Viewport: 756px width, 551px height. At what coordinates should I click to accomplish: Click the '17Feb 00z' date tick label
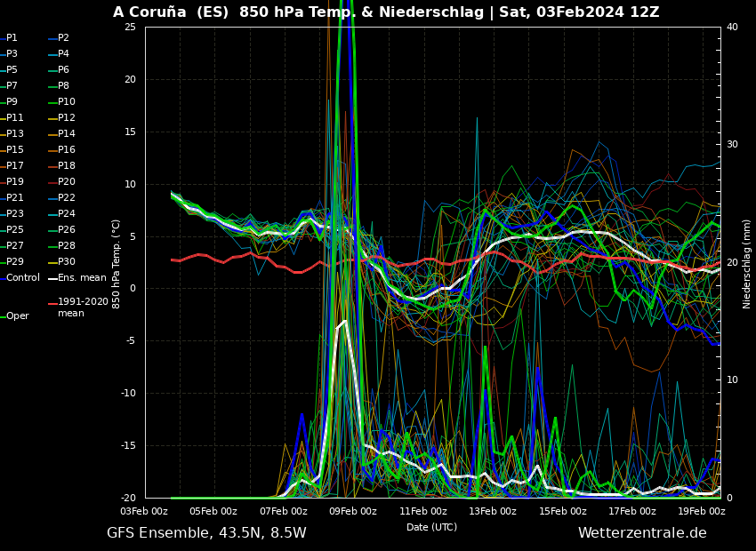[x=632, y=511]
